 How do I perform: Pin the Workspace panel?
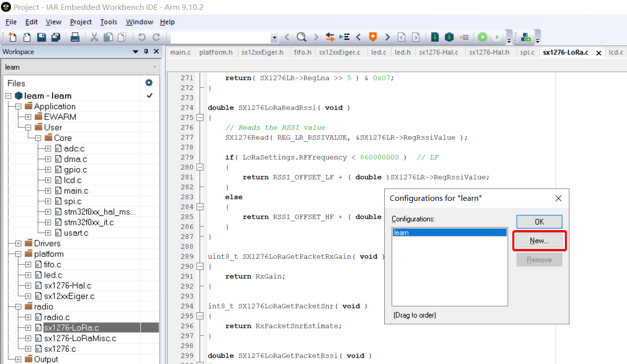pyautogui.click(x=146, y=52)
